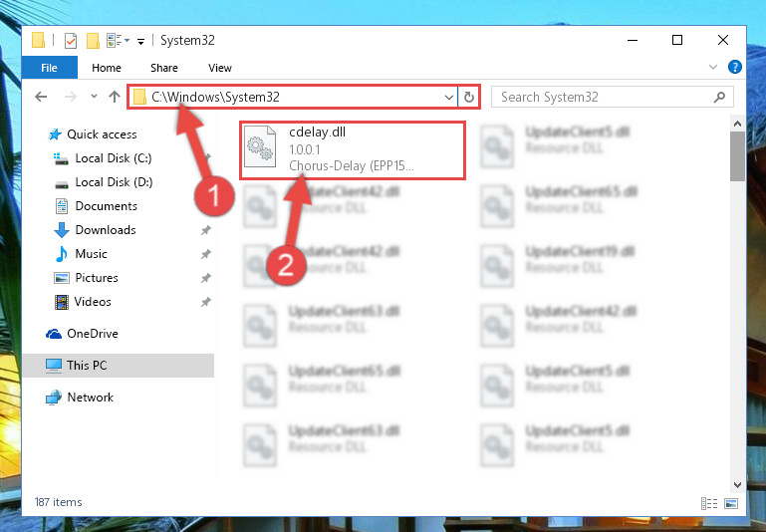Expand the address bar history dropdown
The width and height of the screenshot is (766, 532).
point(449,98)
